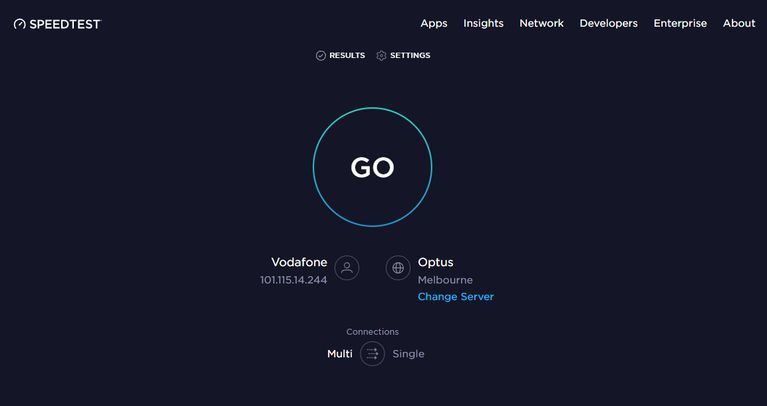Click the Optus server globe icon
767x406 pixels.
398,268
